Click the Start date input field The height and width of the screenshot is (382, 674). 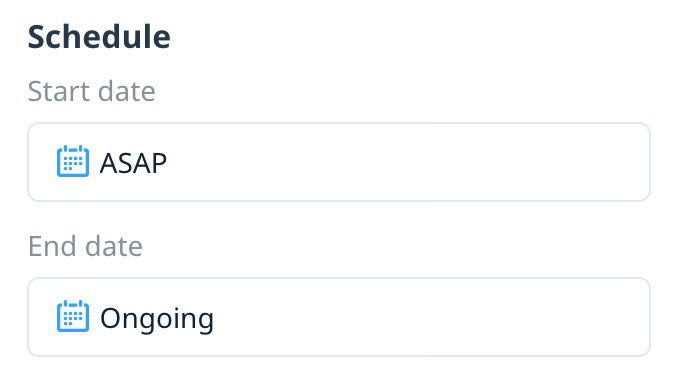339,162
